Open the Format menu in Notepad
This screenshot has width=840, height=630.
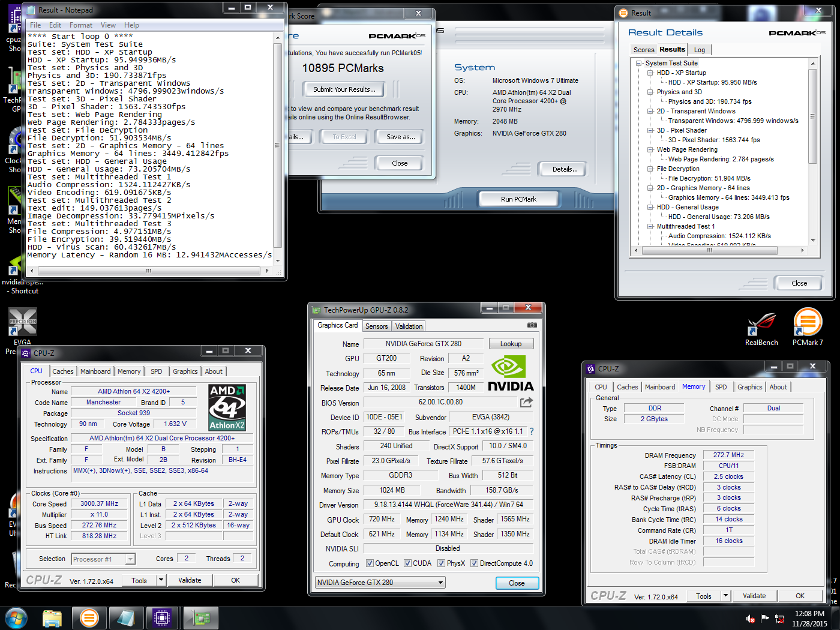click(80, 25)
